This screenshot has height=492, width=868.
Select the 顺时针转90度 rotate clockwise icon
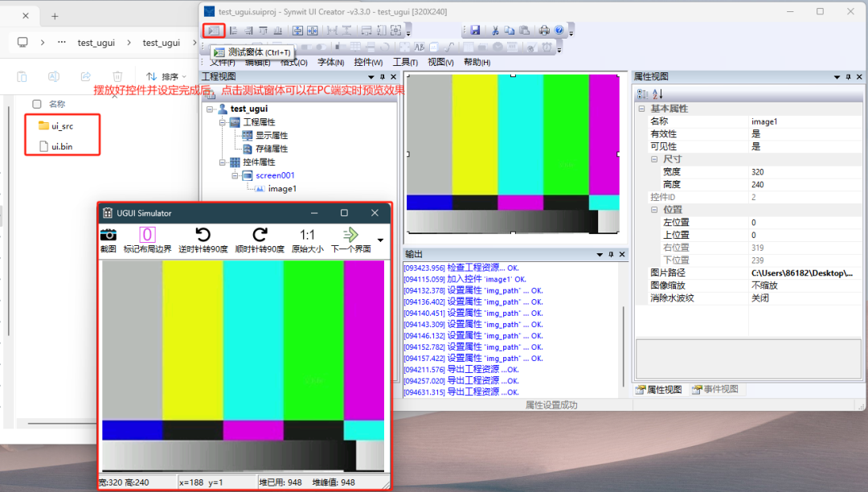[259, 235]
